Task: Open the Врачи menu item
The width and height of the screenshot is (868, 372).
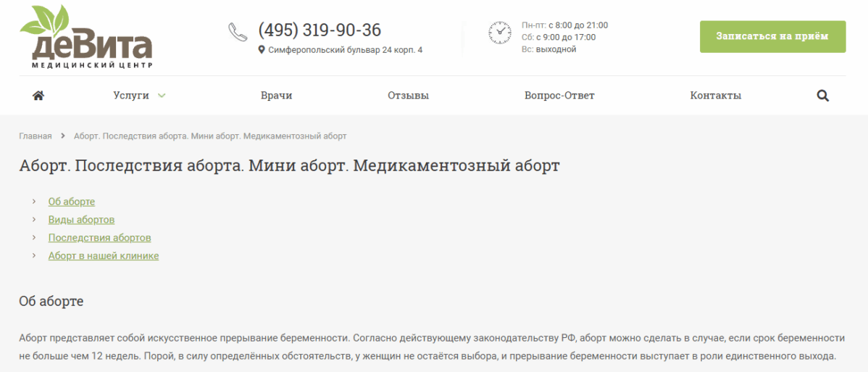Action: click(x=276, y=95)
